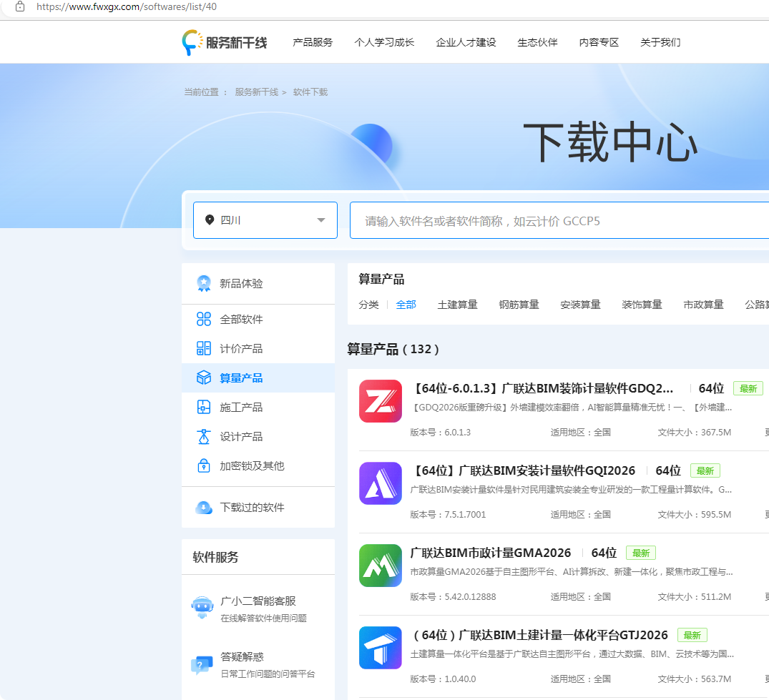This screenshot has height=700, width=769.
Task: Click version text 版本号：1.0.40.0
Action: 443,679
